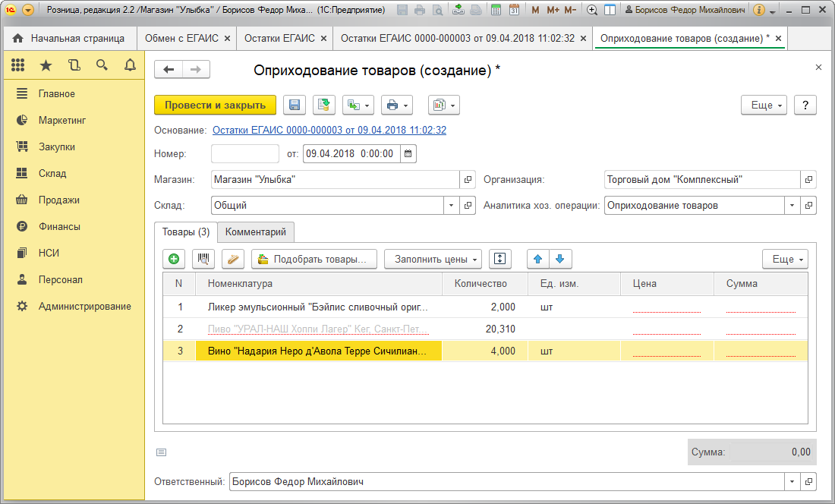Open Персонал section in sidebar

pos(60,280)
